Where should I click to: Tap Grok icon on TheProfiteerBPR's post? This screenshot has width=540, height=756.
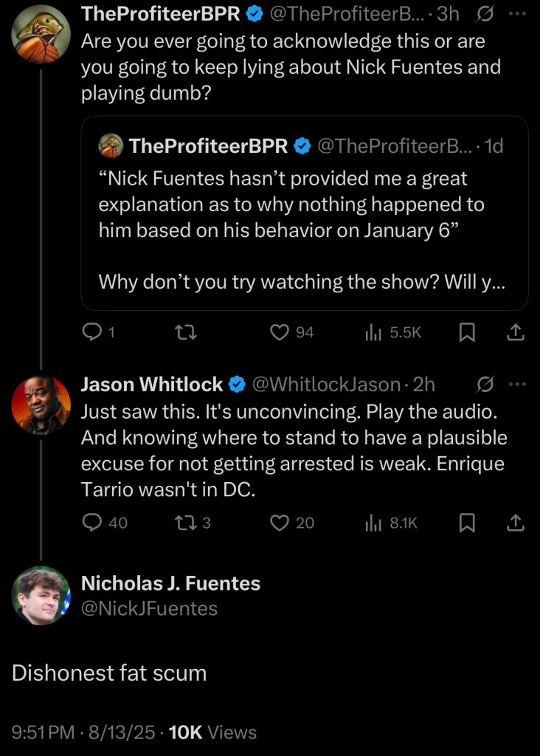point(485,13)
